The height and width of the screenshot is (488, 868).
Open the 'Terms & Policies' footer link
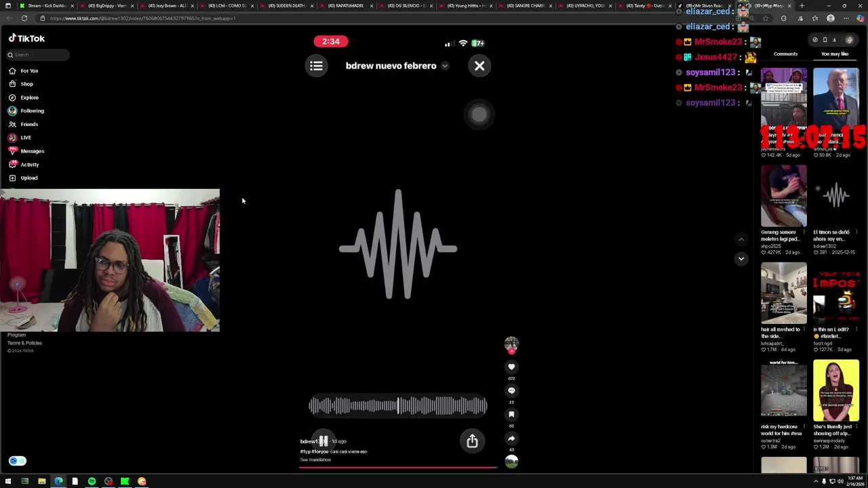(x=24, y=343)
